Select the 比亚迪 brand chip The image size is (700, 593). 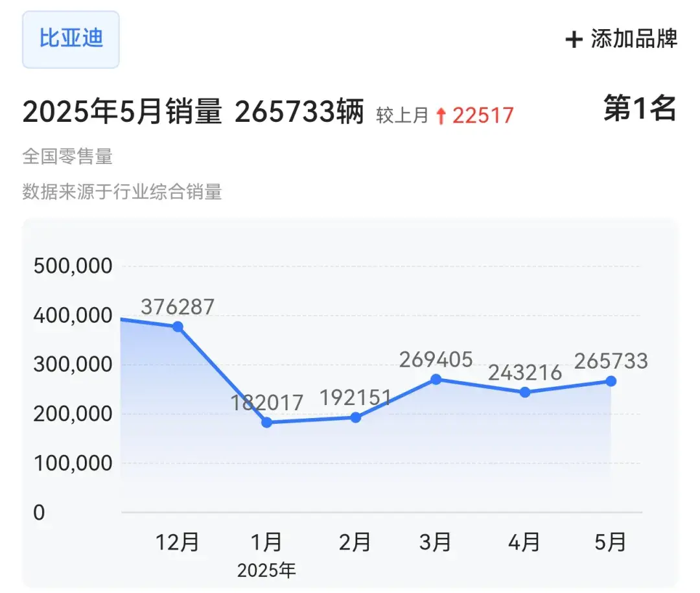coord(71,40)
